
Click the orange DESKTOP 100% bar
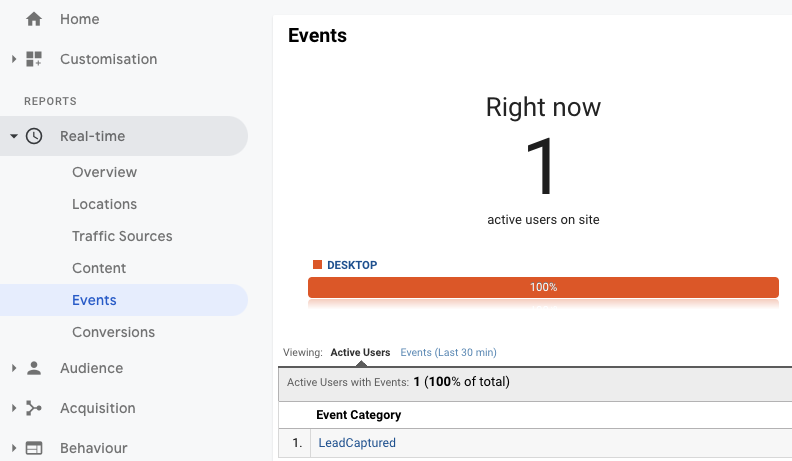(543, 287)
